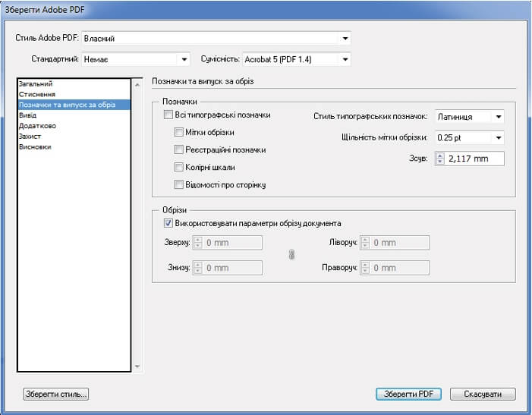532x415 pixels.
Task: Open the Стиль типографських позначок dropdown
Action: click(x=469, y=117)
